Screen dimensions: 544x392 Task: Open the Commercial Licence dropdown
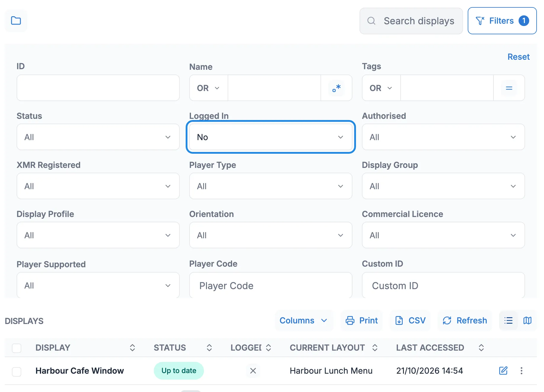tap(443, 235)
